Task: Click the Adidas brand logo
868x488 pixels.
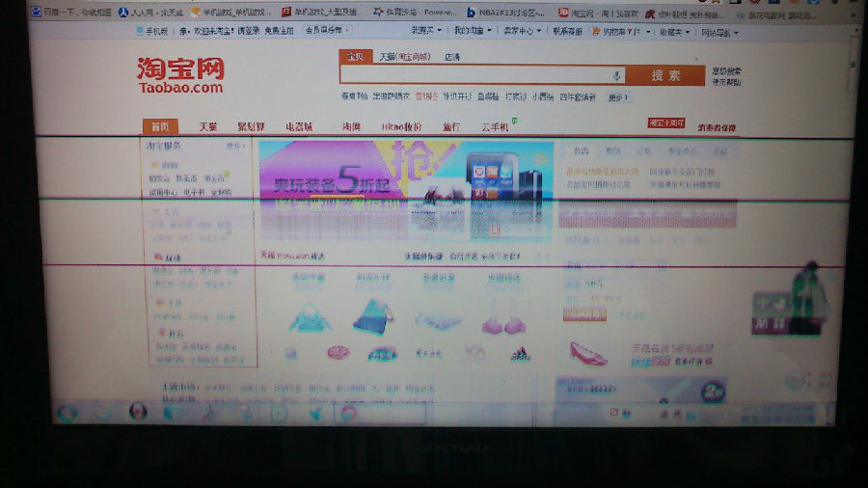Action: click(521, 354)
